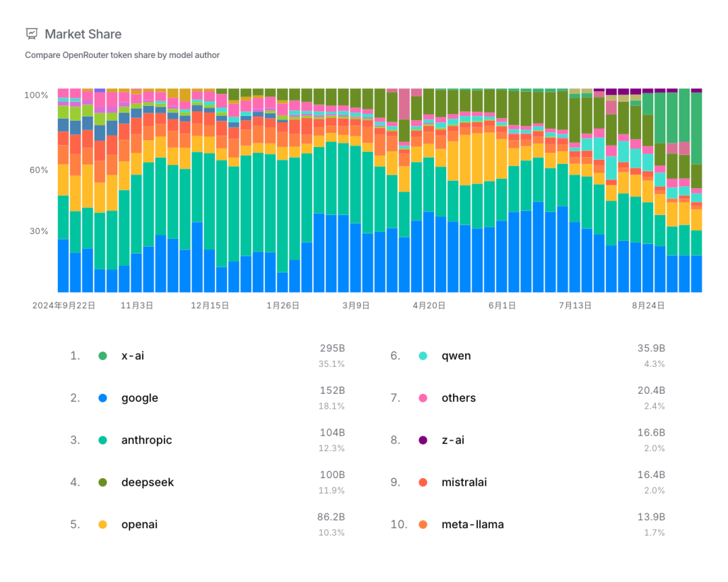728x582 pixels.
Task: Click the purple z-ai legend dot
Action: tap(423, 440)
